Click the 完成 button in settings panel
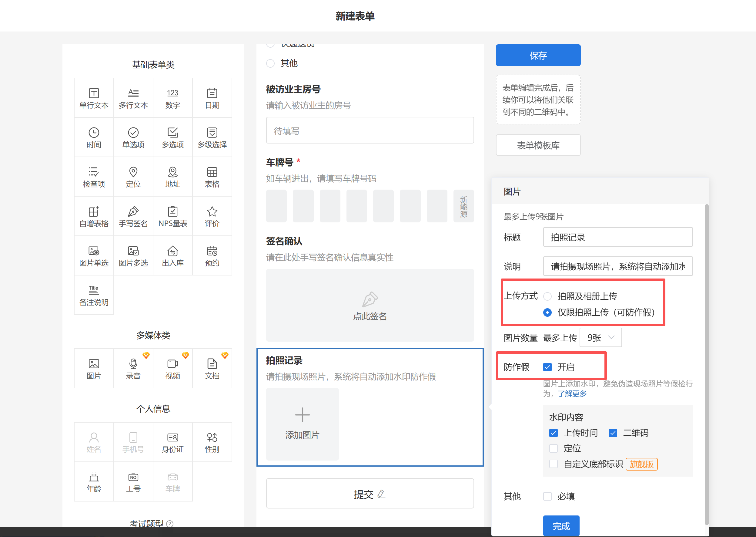 561,525
